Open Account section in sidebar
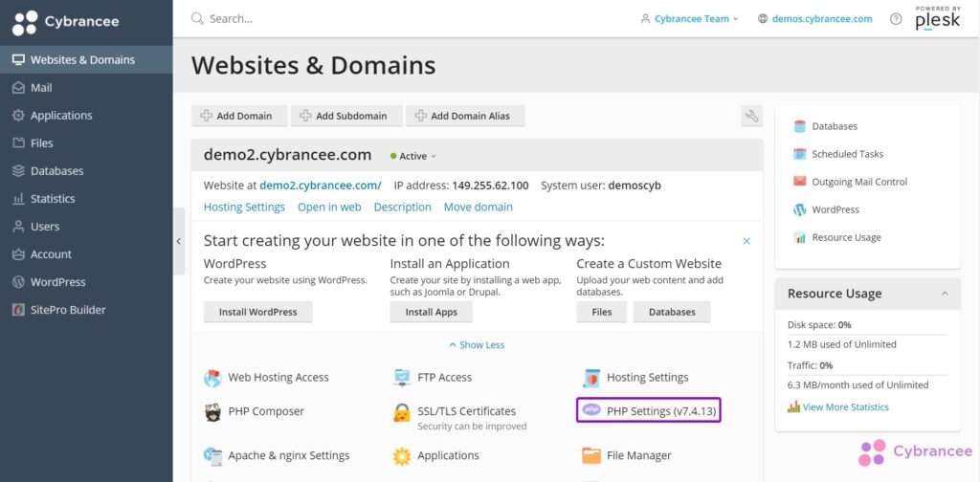980x482 pixels. 86,254
